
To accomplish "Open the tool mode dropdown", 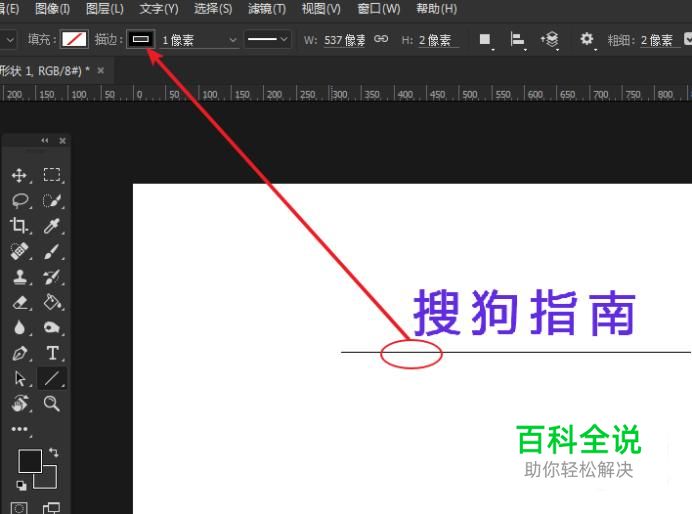I will point(9,40).
